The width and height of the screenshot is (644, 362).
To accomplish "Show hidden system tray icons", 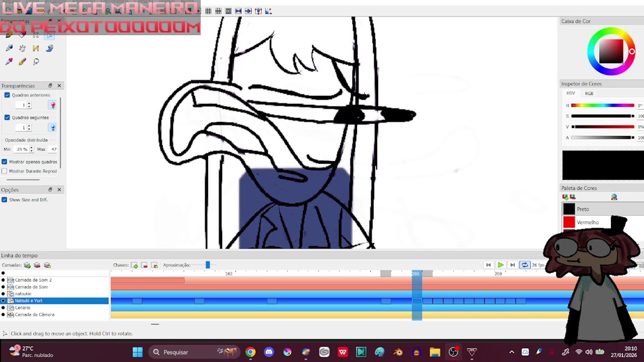I will [x=512, y=352].
